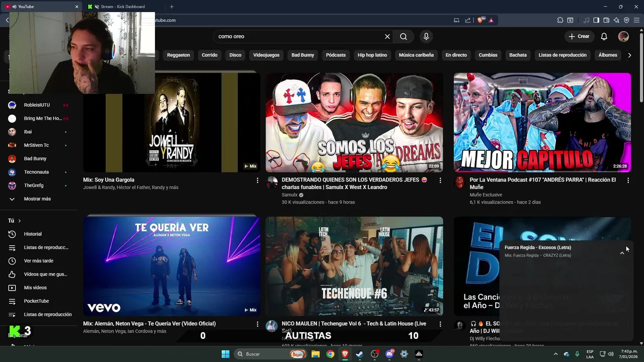Open a new browser tab
Screen dimensions: 644x362
pos(172,7)
